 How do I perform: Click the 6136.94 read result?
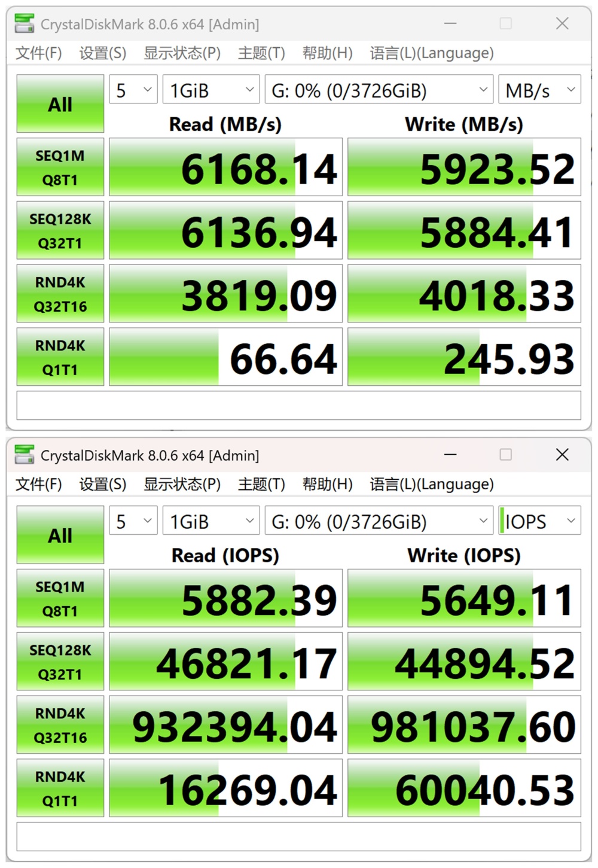click(225, 231)
